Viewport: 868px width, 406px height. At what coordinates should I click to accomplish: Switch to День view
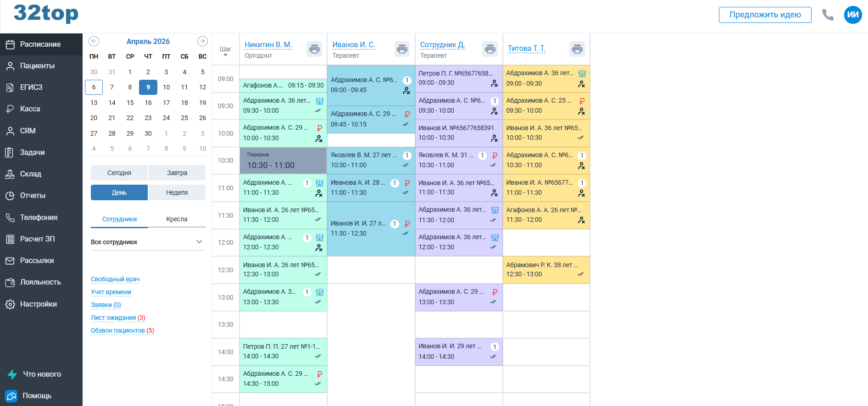coord(119,192)
